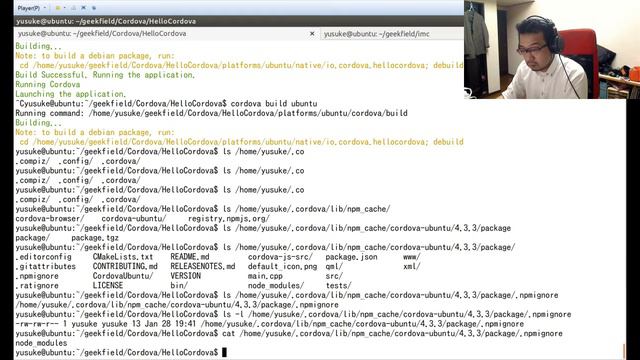Click the 'Launching the application.' line
This screenshot has width=640, height=360.
coord(71,94)
